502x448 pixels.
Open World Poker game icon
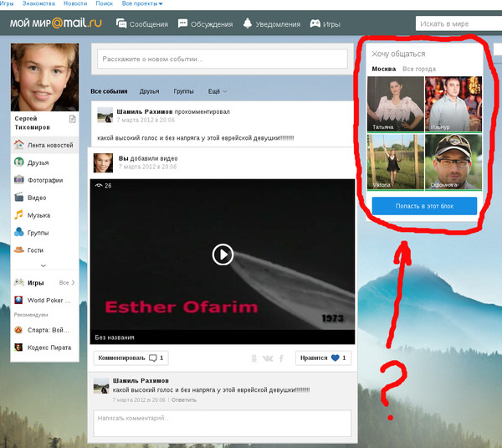pos(18,300)
